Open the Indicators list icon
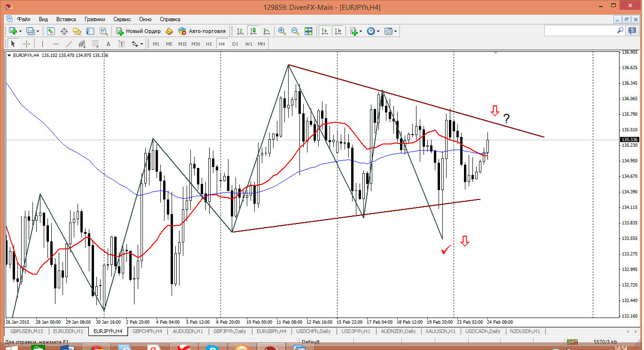Viewport: 644px width, 350px height. click(x=354, y=31)
